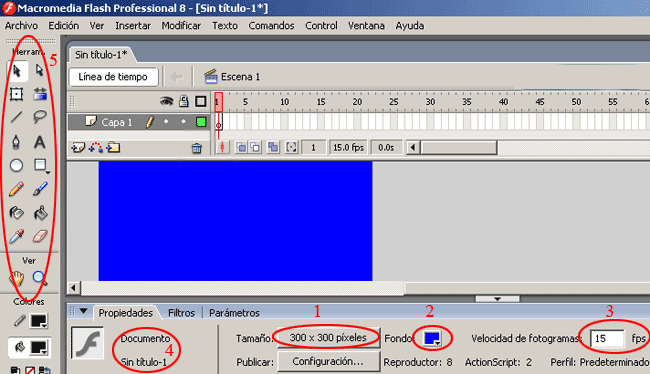Pick the Pencil tool
The width and height of the screenshot is (650, 374).
16,189
